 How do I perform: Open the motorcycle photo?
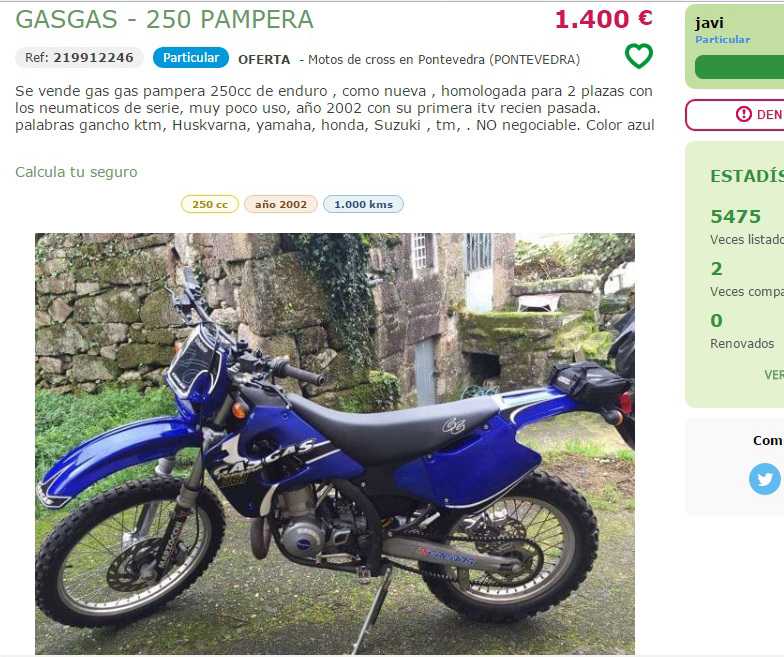point(334,444)
